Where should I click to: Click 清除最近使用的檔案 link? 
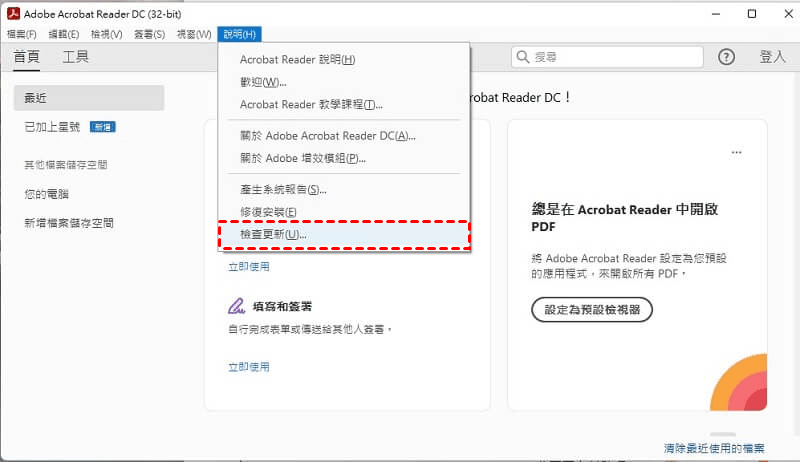point(714,448)
